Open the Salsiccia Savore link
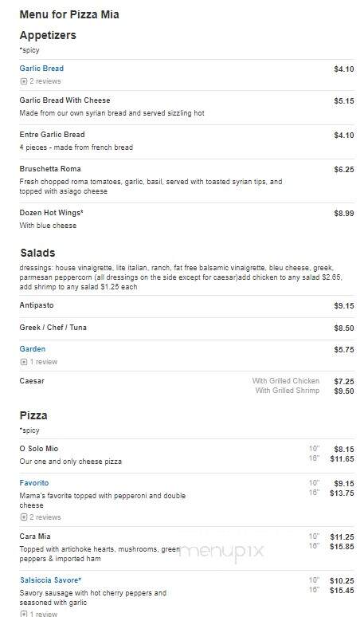Viewport: 364px width, 617px height. (51, 580)
